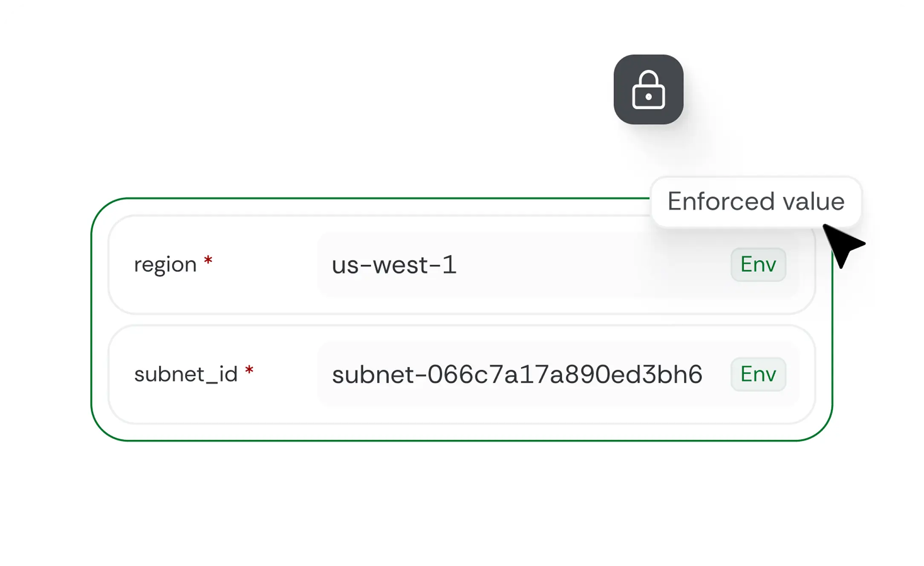Image resolution: width=924 pixels, height=566 pixels.
Task: Click the dark padlock icon button
Action: [x=648, y=90]
